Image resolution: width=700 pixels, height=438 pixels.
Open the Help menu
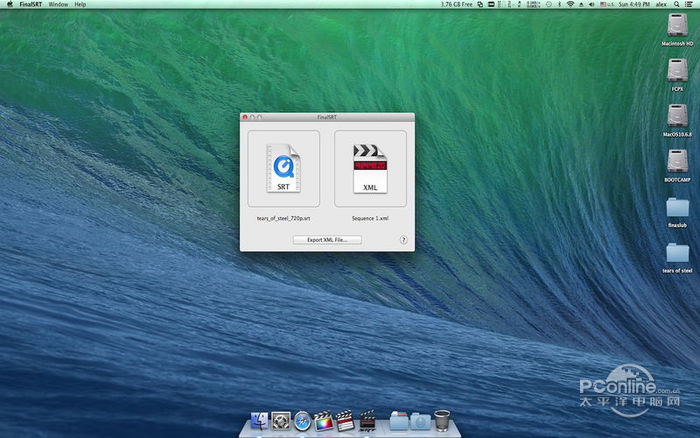80,4
